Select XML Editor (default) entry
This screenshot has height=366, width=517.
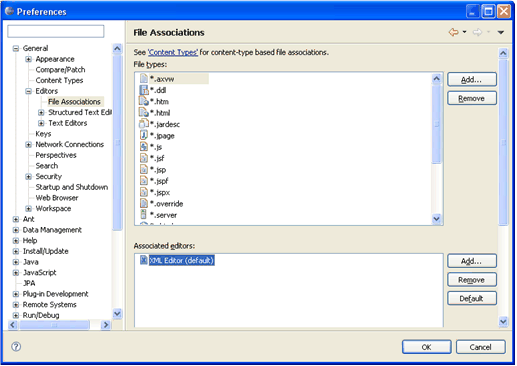181,260
